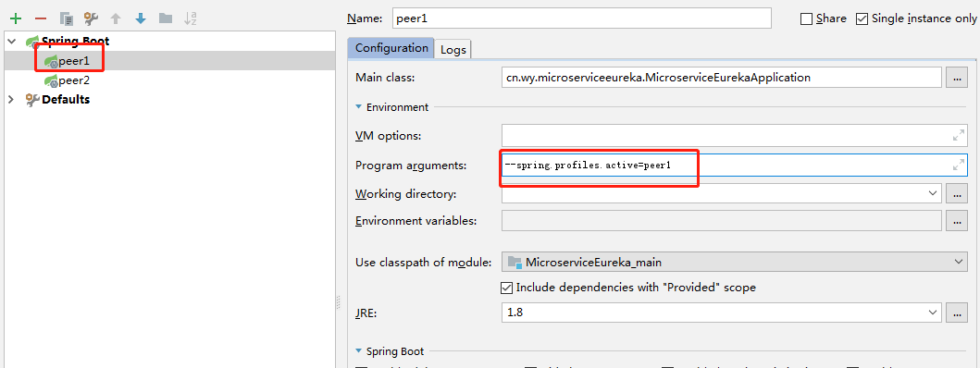Collapse the Environment section
The image size is (980, 368).
pyautogui.click(x=358, y=107)
